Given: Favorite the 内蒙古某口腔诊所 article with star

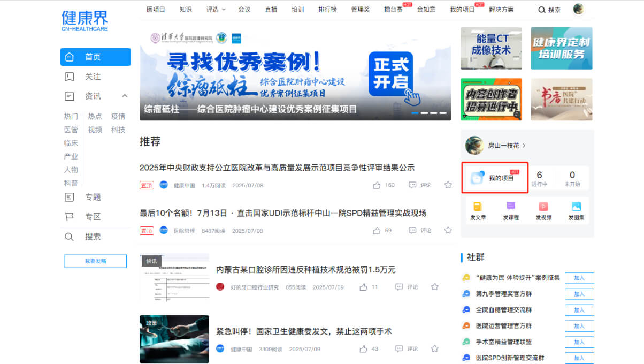Looking at the screenshot, I should click(x=435, y=287).
